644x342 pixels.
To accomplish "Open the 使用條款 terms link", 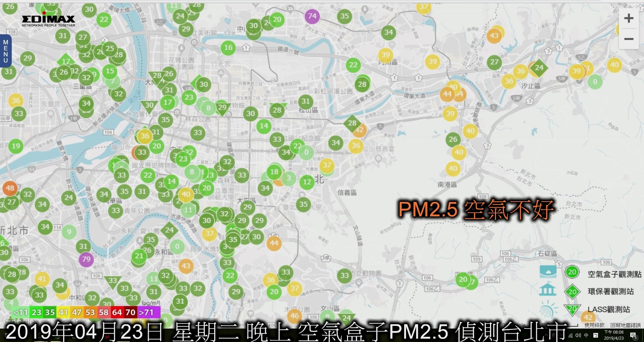I will pyautogui.click(x=594, y=325).
